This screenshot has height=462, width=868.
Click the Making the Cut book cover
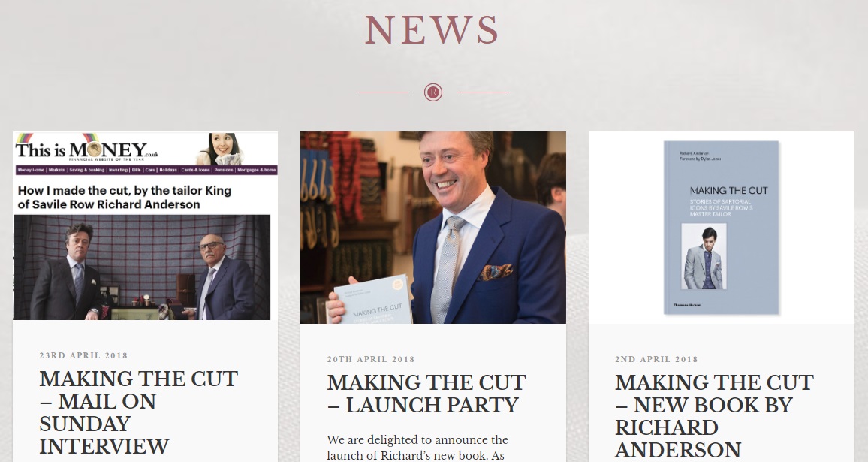pos(722,228)
